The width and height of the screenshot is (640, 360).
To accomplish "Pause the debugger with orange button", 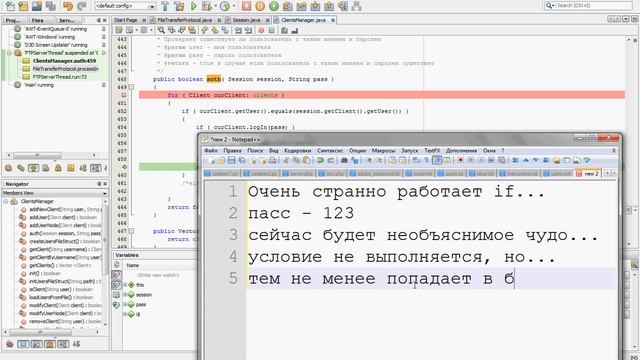I will coord(260,6).
